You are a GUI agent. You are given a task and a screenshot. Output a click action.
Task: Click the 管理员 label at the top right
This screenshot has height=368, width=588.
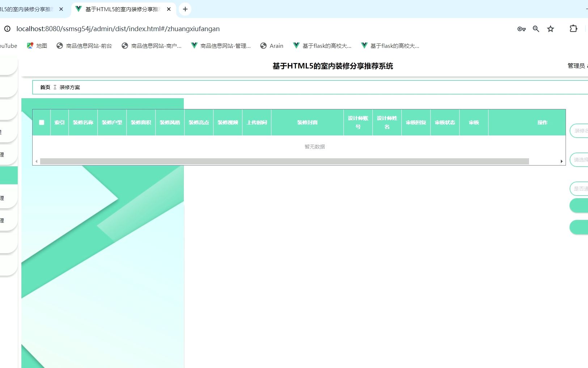click(575, 66)
